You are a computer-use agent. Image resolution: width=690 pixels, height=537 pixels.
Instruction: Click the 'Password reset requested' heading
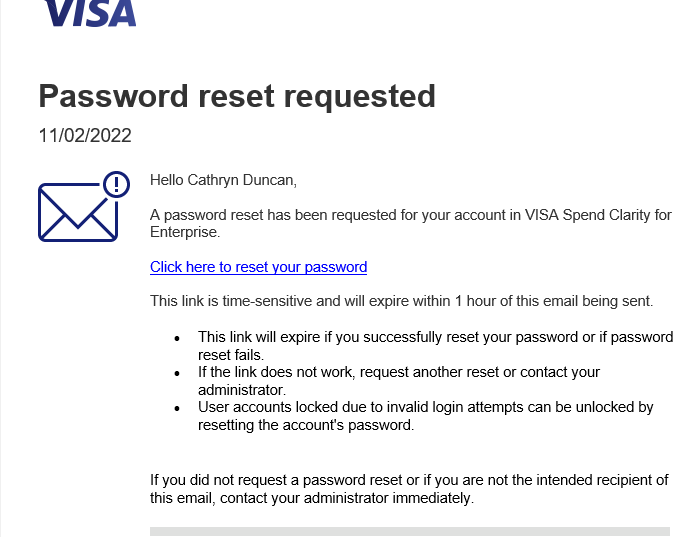pyautogui.click(x=237, y=97)
